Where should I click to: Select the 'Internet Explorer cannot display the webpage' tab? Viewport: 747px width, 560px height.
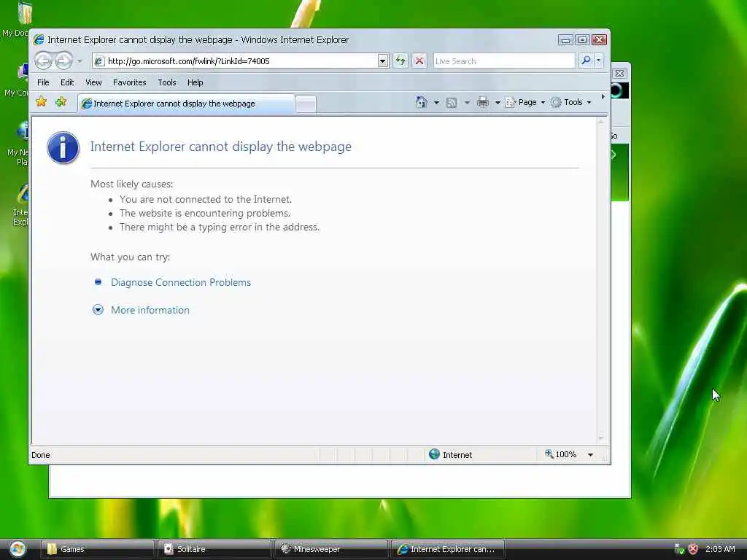click(186, 104)
